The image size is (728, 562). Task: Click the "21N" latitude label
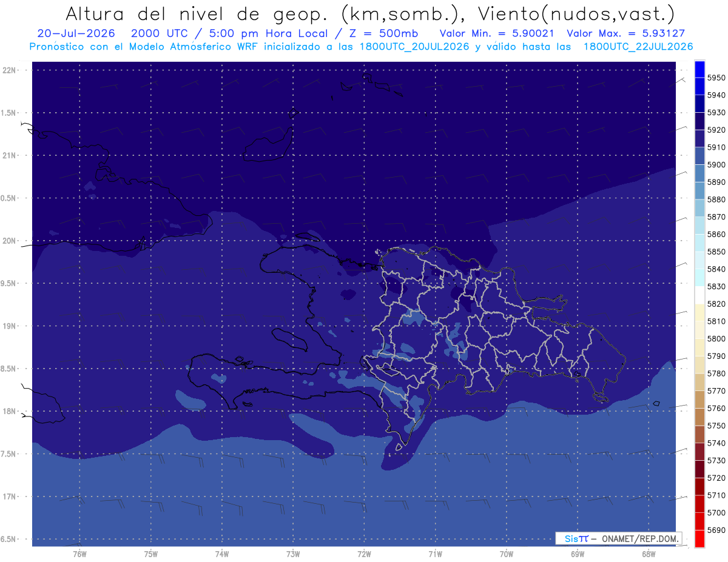[x=10, y=156]
